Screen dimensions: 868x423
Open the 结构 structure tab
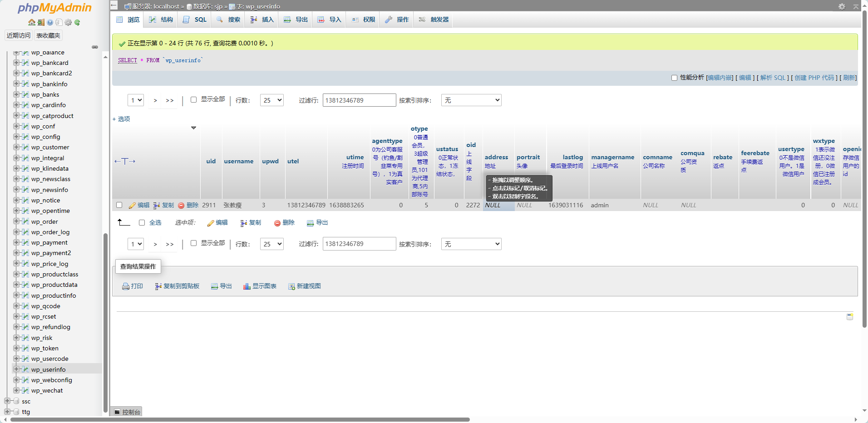pos(161,20)
